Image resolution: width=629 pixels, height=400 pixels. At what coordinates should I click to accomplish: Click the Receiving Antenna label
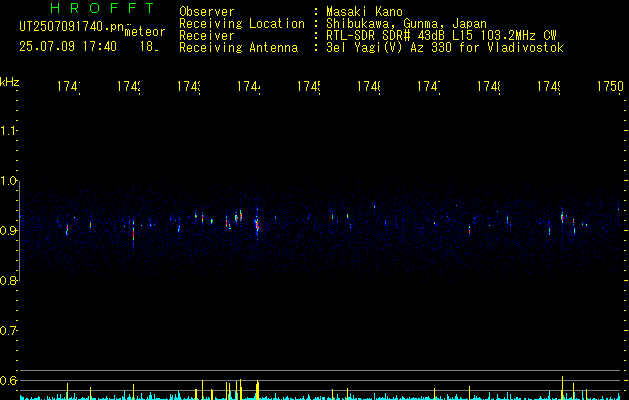tap(239, 48)
